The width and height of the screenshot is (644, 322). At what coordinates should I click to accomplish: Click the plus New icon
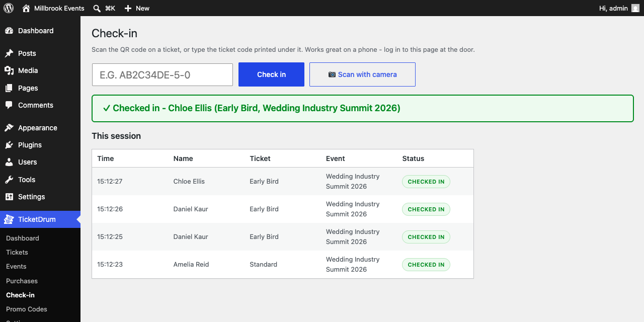(x=128, y=8)
